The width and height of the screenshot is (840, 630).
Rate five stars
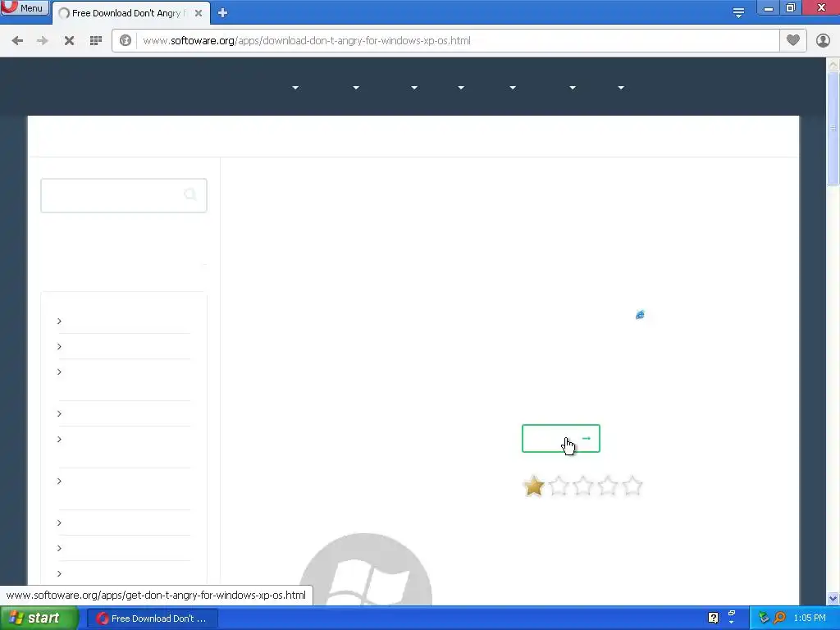coord(632,486)
